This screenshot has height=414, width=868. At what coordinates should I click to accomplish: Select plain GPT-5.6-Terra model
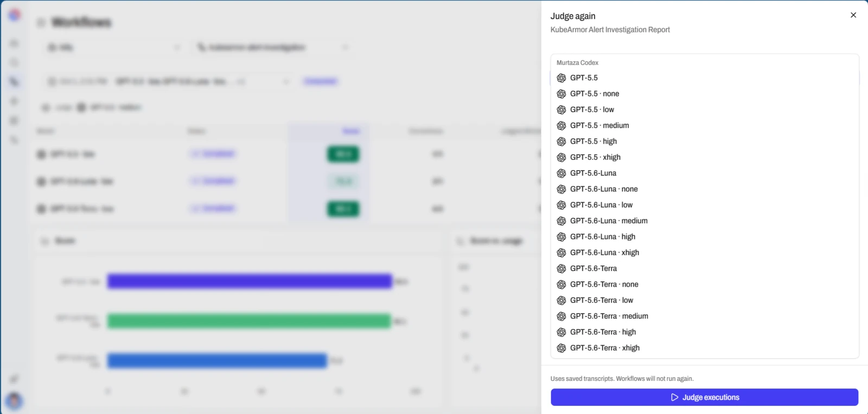point(705,269)
